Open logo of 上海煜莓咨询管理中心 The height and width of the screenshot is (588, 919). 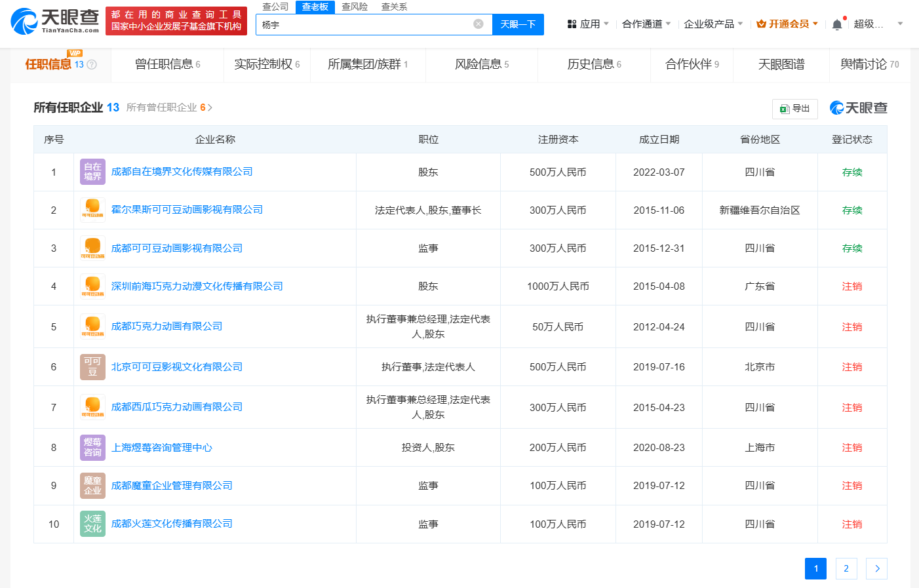click(92, 448)
